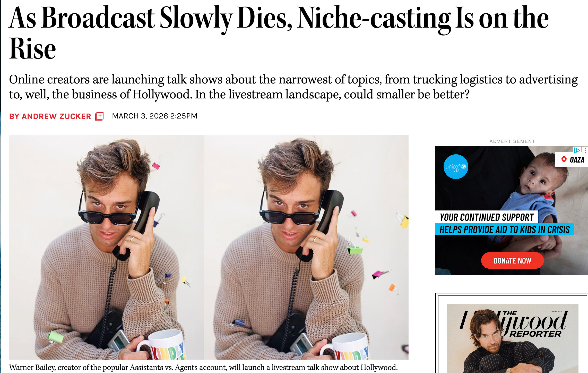The width and height of the screenshot is (588, 373).
Task: Open the ad options three-dot icon
Action: [585, 150]
